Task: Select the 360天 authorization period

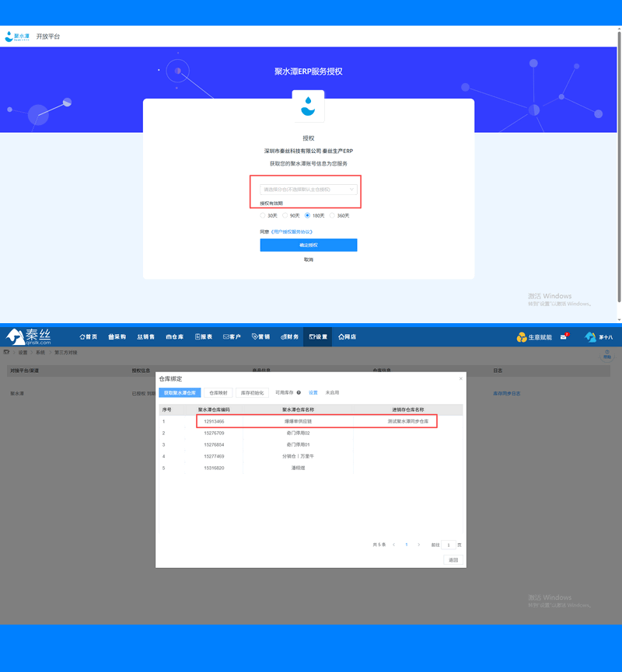Action: pos(333,215)
